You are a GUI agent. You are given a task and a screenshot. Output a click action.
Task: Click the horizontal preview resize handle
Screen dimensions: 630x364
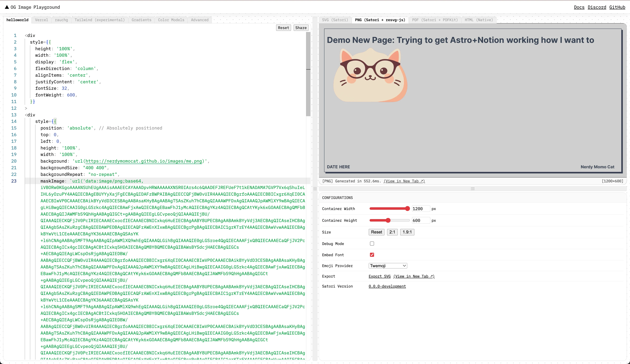[472, 189]
